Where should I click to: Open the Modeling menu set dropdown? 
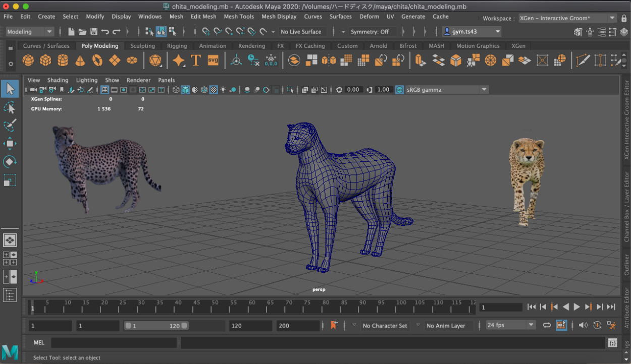click(x=30, y=32)
